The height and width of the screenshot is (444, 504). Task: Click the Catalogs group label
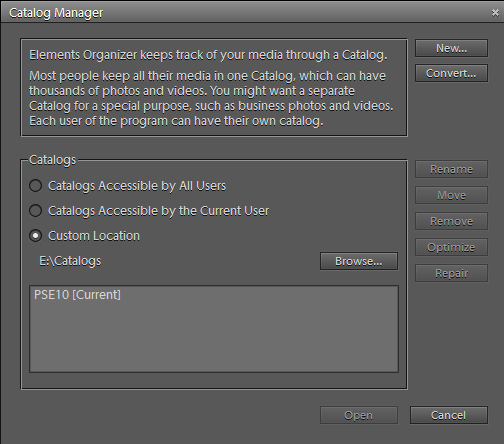coord(52,160)
